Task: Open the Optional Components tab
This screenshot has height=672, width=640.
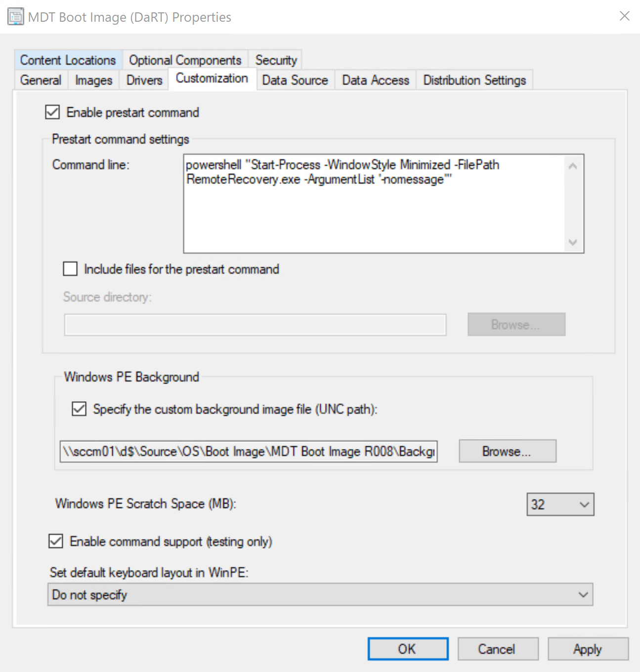Action: [184, 60]
